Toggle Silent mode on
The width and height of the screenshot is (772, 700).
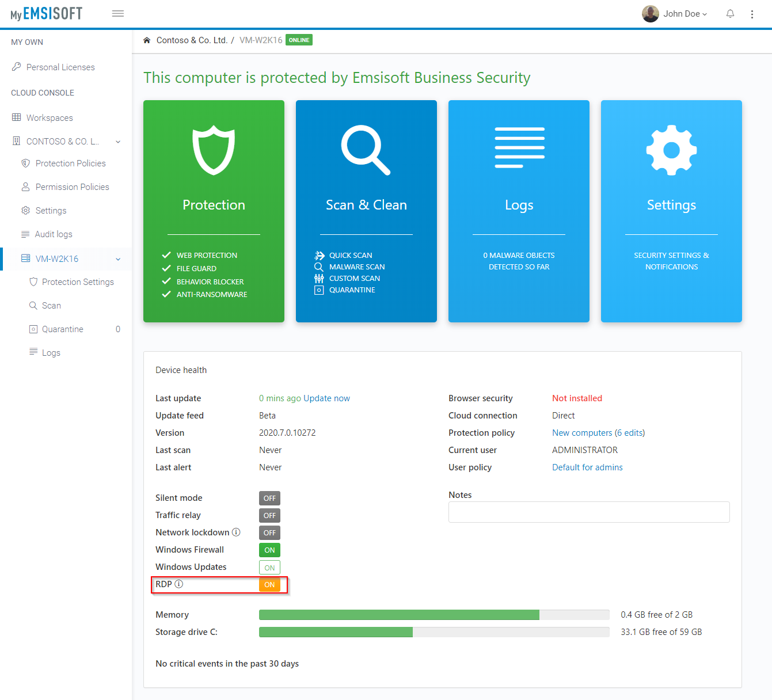click(x=269, y=498)
